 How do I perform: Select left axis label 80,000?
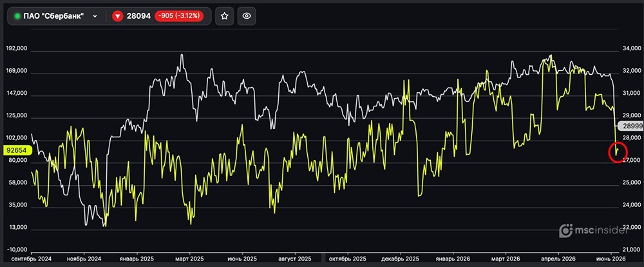[x=18, y=161]
